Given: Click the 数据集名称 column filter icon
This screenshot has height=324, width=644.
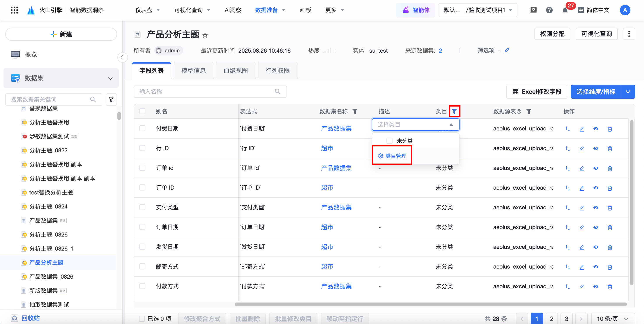Looking at the screenshot, I should [355, 111].
